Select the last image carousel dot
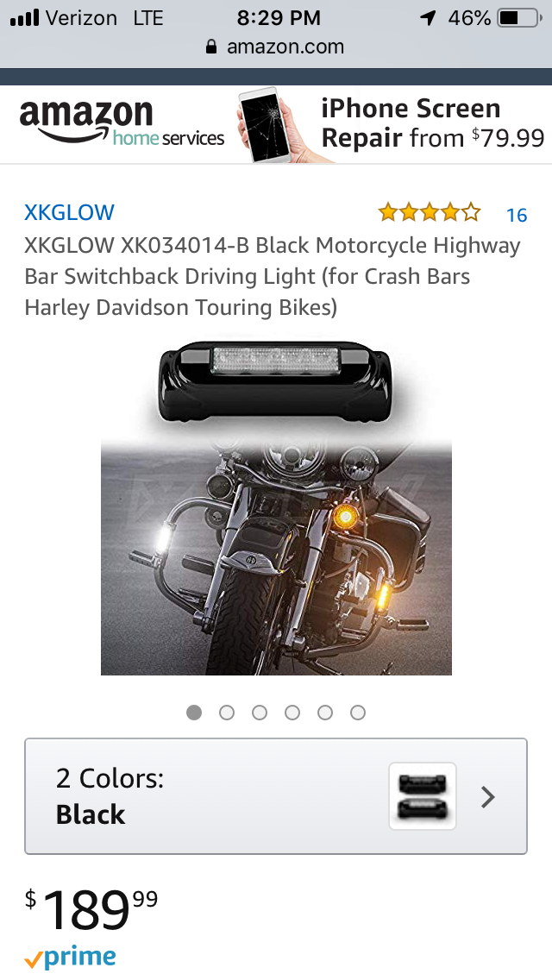 [358, 713]
